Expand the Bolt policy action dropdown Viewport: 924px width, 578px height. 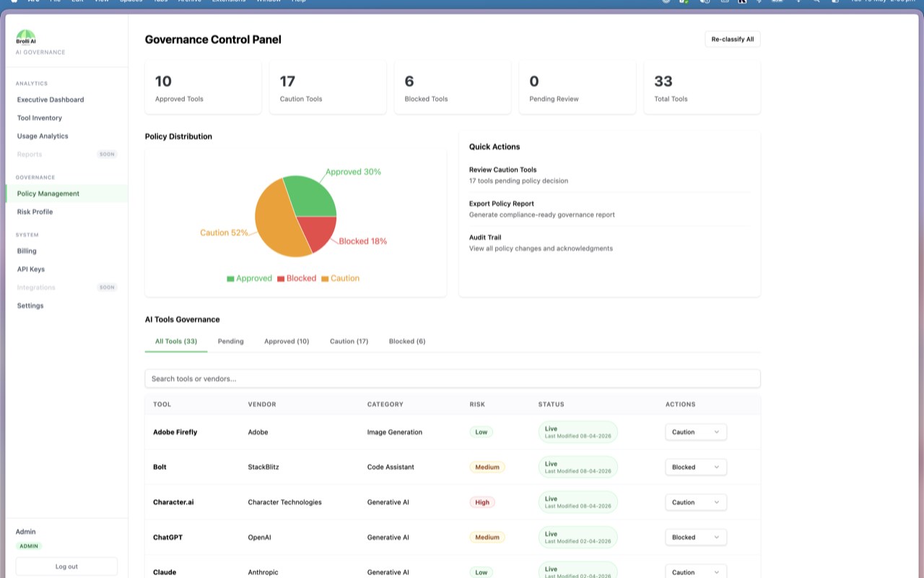click(696, 467)
